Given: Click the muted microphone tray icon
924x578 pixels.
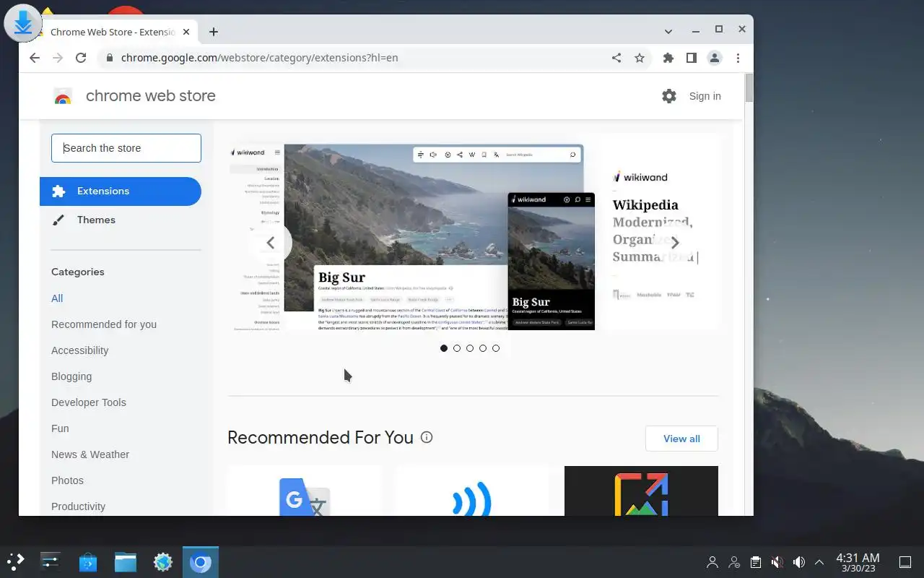Looking at the screenshot, I should click(777, 562).
